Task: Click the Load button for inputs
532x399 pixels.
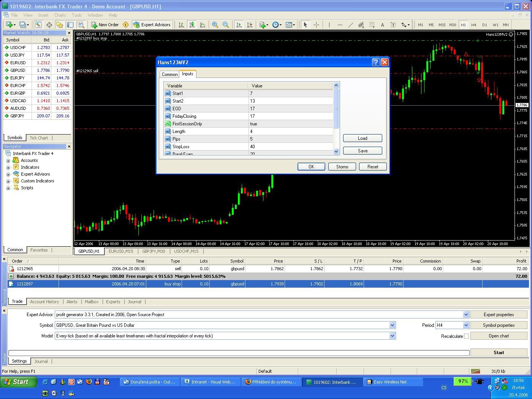Action: pyautogui.click(x=363, y=138)
